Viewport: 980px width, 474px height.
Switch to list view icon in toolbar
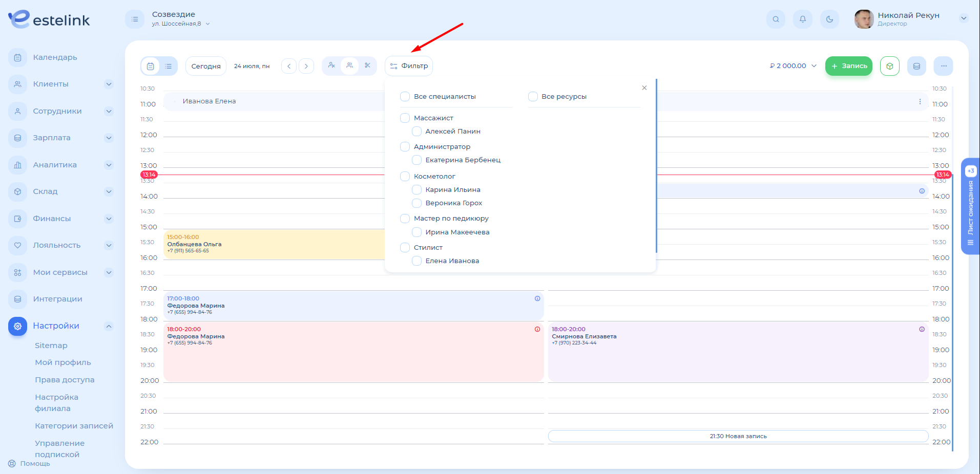coord(168,66)
